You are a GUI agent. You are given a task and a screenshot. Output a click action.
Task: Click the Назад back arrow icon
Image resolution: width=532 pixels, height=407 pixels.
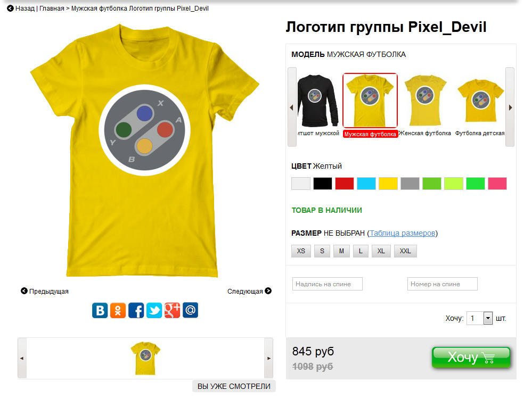tap(10, 8)
